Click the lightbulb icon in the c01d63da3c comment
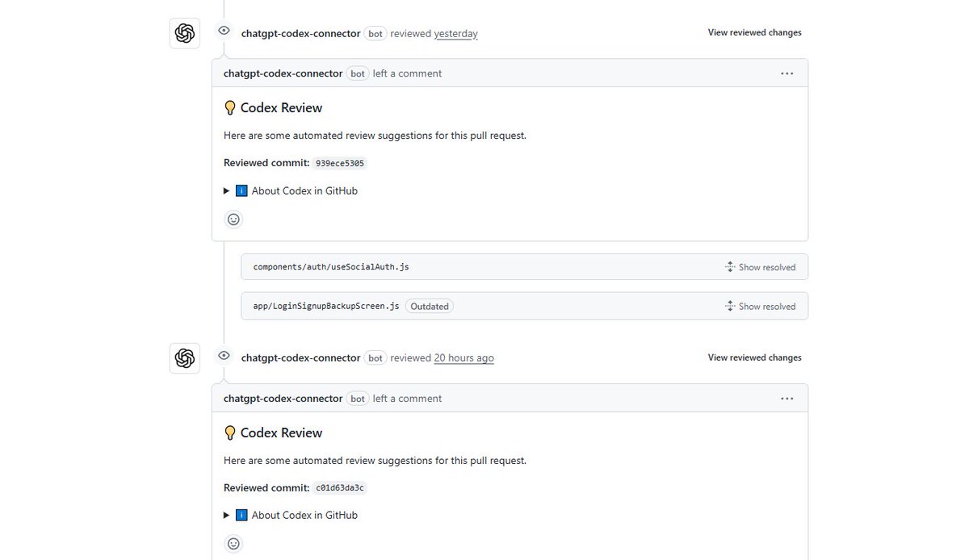Screen dimensions: 969x560 point(230,433)
